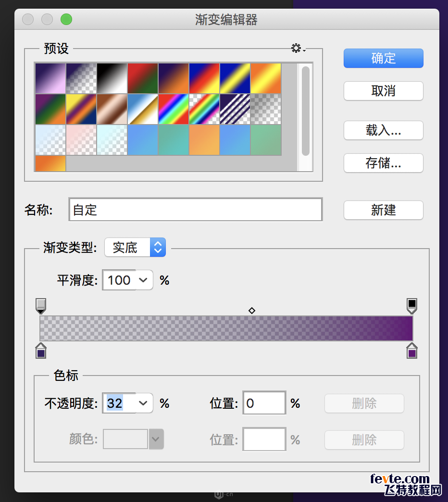Click the green zoom window button
This screenshot has height=502, width=448.
click(x=66, y=19)
